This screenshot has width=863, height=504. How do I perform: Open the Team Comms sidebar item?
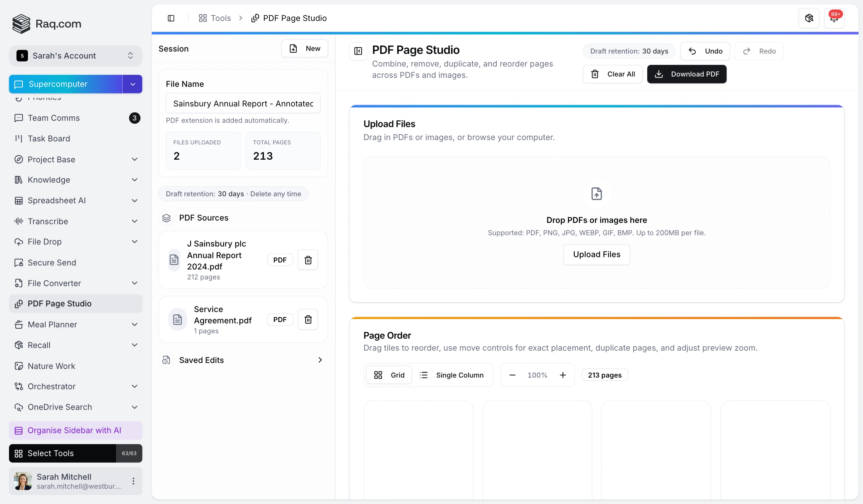point(75,118)
